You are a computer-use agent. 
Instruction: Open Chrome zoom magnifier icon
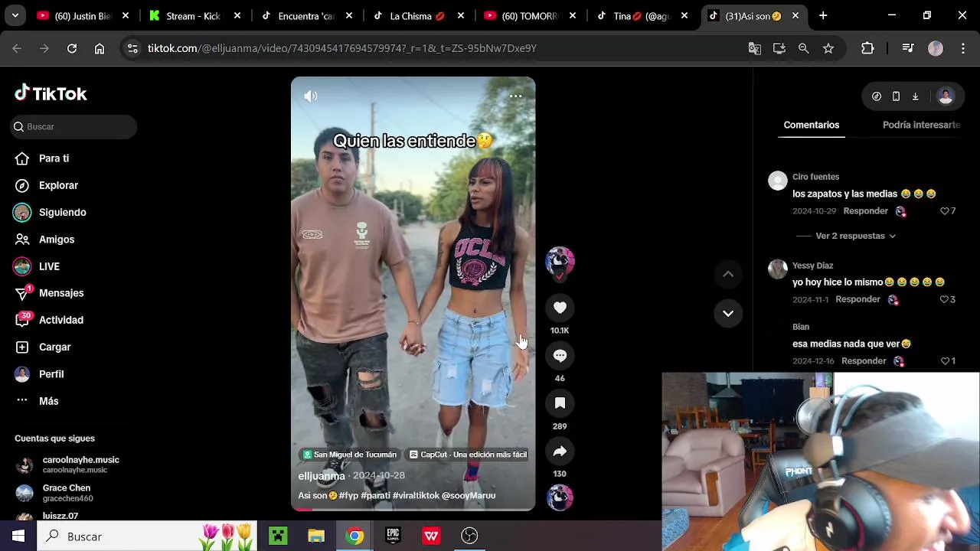[x=803, y=48]
